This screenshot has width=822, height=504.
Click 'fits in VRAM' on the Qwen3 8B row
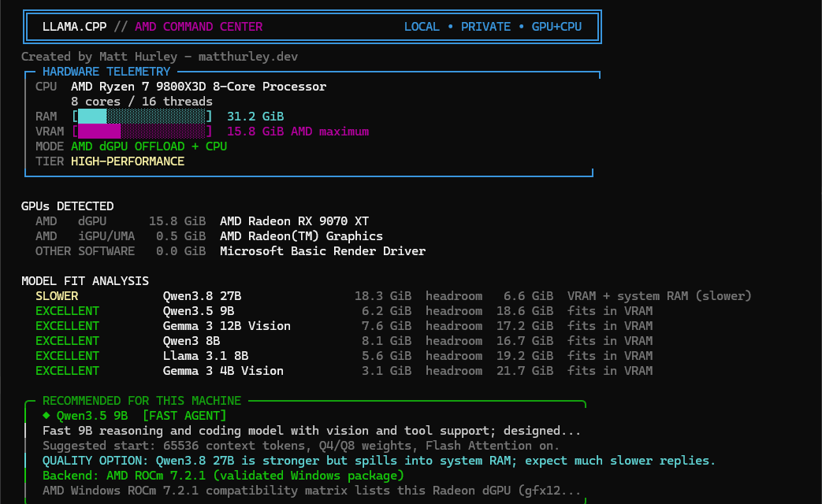610,341
